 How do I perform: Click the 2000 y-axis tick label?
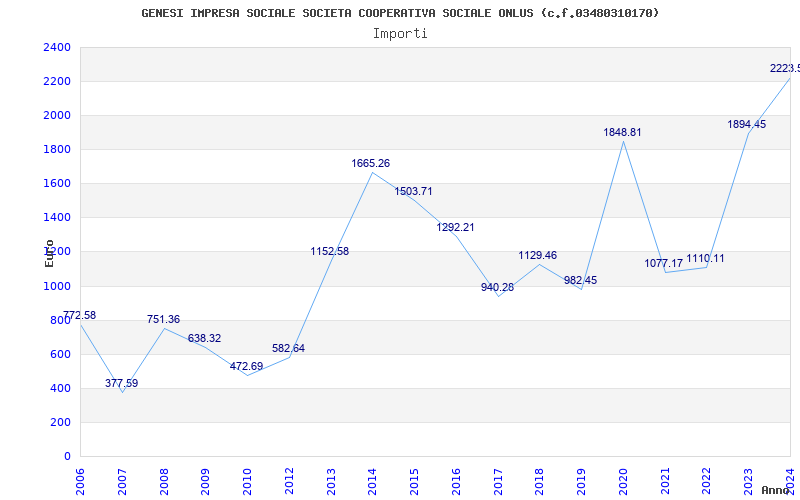(x=57, y=116)
